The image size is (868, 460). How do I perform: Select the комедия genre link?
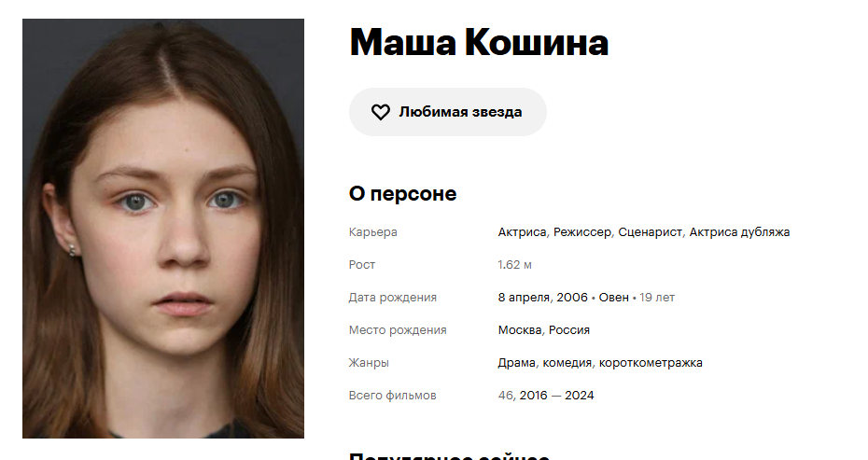[x=567, y=363]
